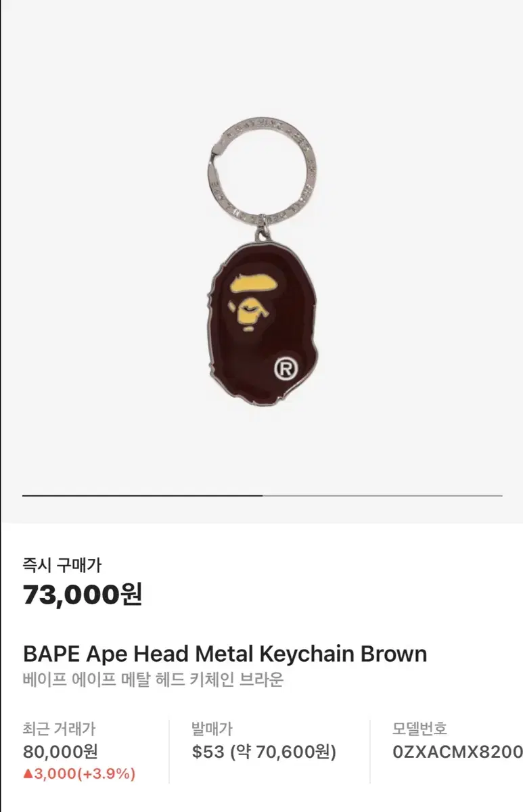Click the 80,000원 recent trade price
The image size is (523, 812).
(x=60, y=751)
